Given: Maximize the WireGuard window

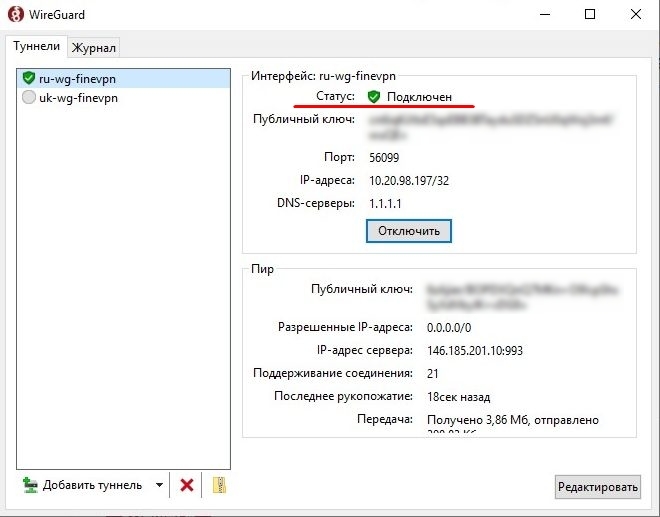Looking at the screenshot, I should 590,14.
